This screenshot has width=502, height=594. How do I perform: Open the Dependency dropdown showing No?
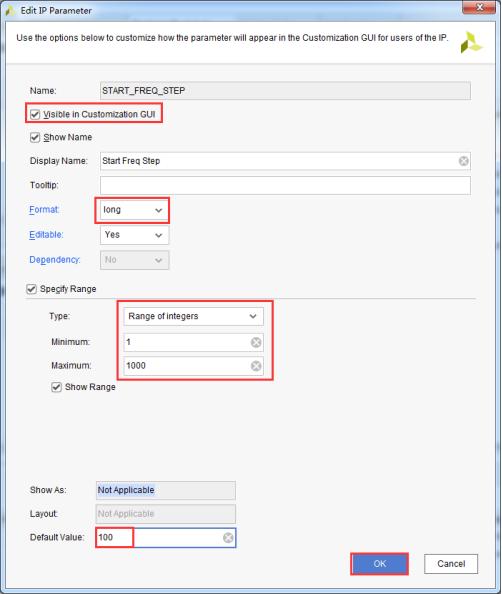[x=134, y=260]
